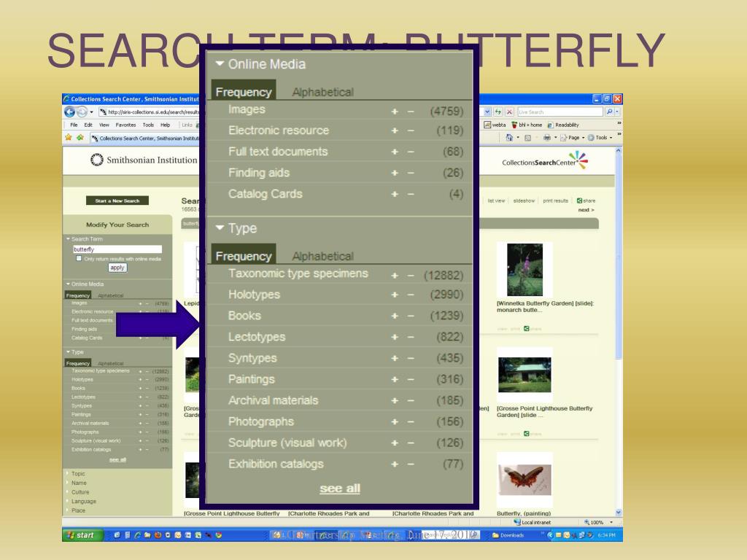The width and height of the screenshot is (747, 560).
Task: Click into the Live Search box
Action: [x=560, y=112]
